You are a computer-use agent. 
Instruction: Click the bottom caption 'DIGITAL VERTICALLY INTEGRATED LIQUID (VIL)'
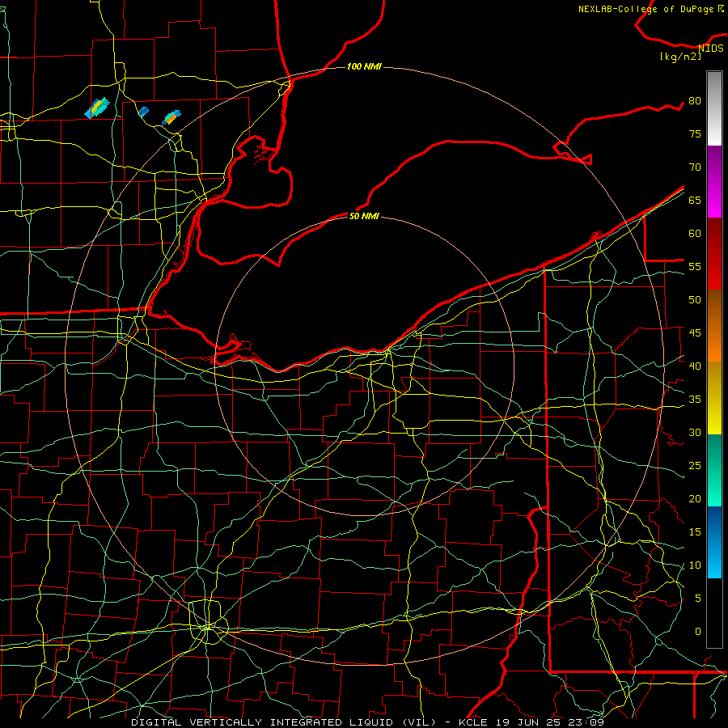283,722
